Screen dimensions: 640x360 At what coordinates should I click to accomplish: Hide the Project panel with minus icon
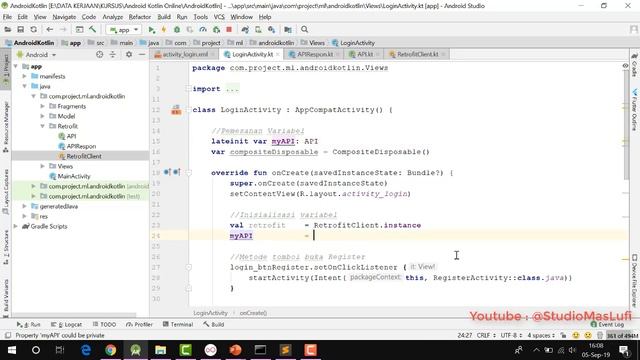pos(142,54)
